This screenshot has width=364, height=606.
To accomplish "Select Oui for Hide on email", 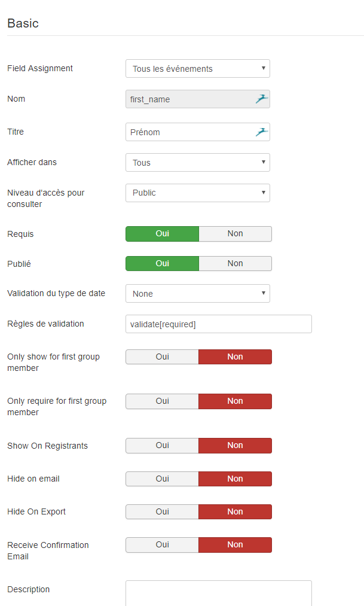I will (162, 479).
